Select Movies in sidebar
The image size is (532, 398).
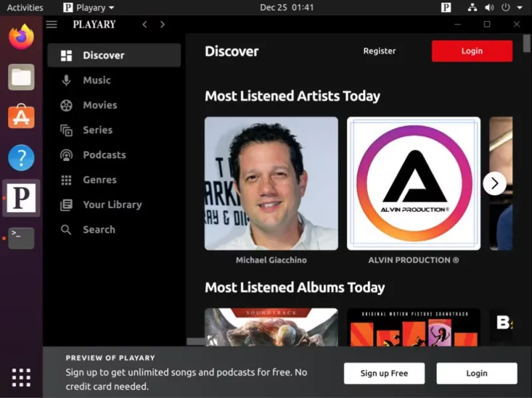point(114,105)
